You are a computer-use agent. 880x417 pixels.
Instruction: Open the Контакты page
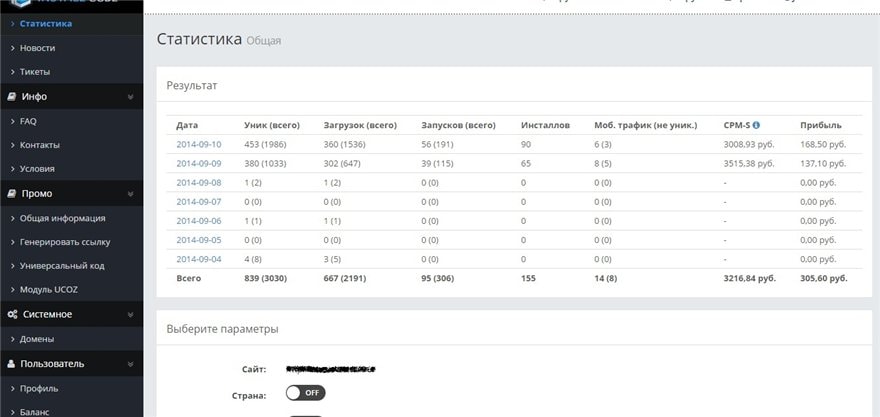pos(39,145)
